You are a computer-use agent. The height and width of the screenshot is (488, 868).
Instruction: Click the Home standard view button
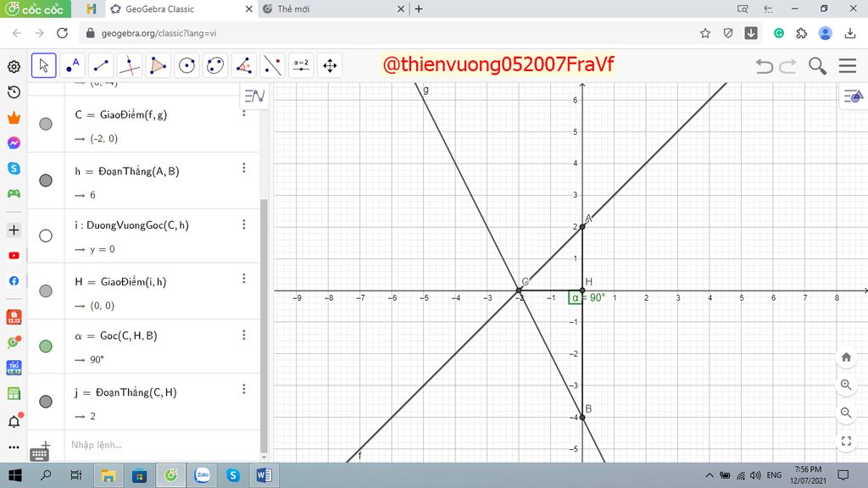tap(846, 357)
